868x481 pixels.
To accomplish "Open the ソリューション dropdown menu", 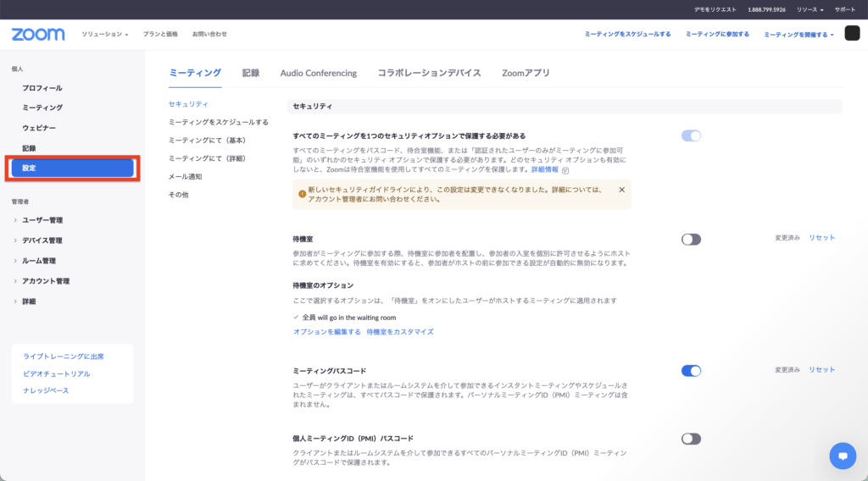I will tap(104, 34).
